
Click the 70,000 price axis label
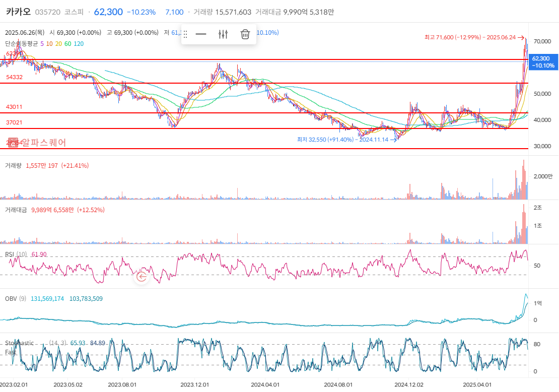click(542, 41)
